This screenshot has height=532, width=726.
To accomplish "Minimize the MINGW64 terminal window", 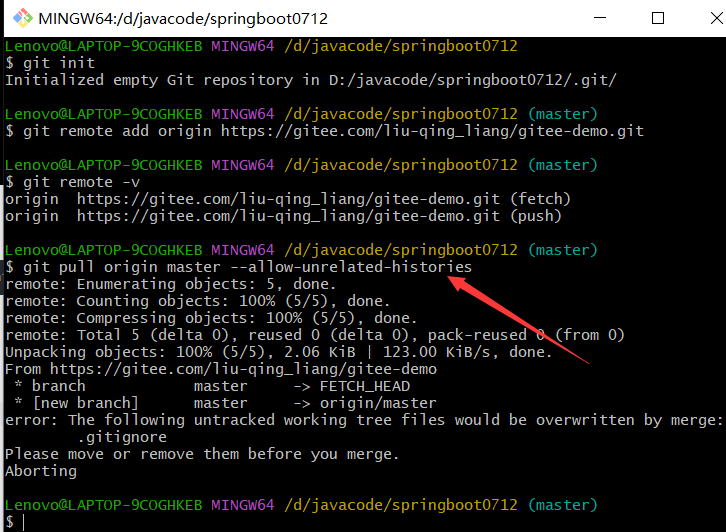I will pos(600,18).
